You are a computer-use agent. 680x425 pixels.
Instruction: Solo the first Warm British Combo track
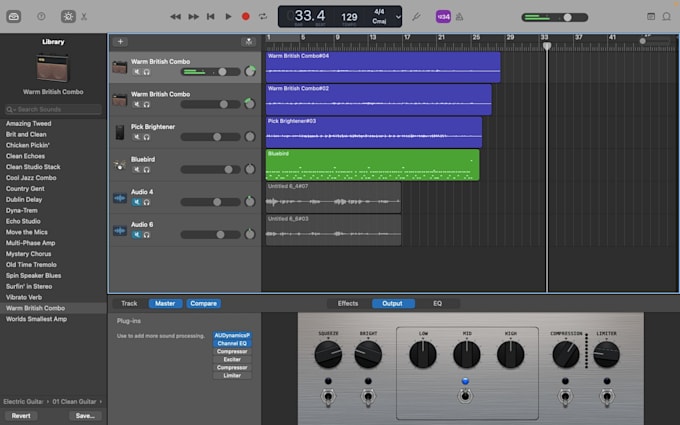(x=147, y=72)
